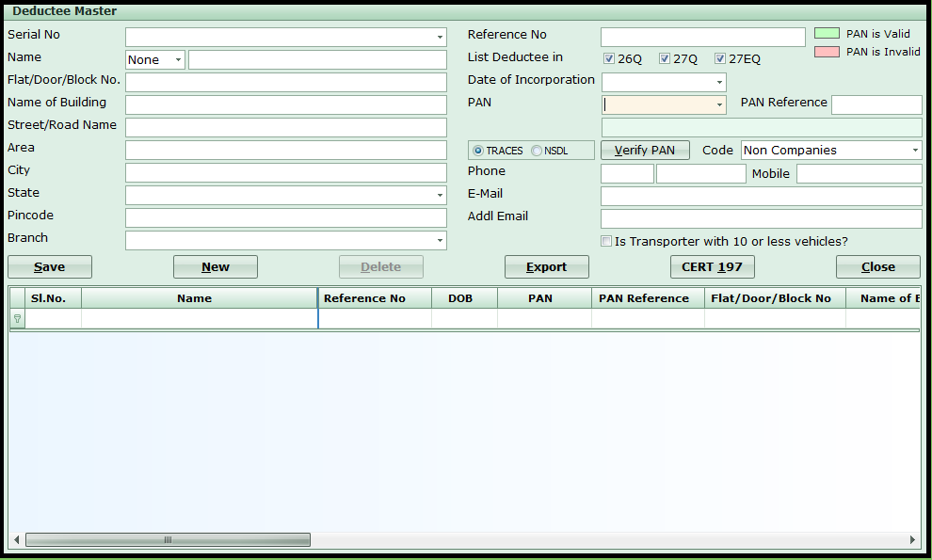
Task: Click the green PAN is Valid swatch
Action: pyautogui.click(x=827, y=33)
